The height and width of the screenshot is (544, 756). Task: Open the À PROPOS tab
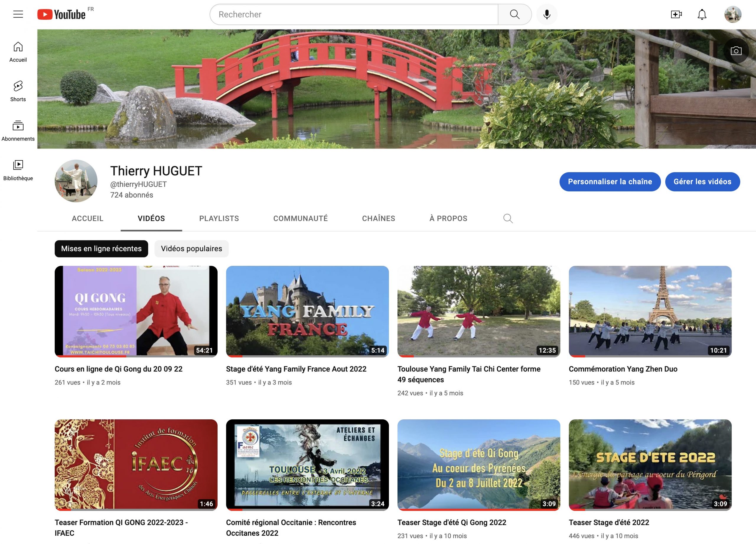click(x=448, y=218)
